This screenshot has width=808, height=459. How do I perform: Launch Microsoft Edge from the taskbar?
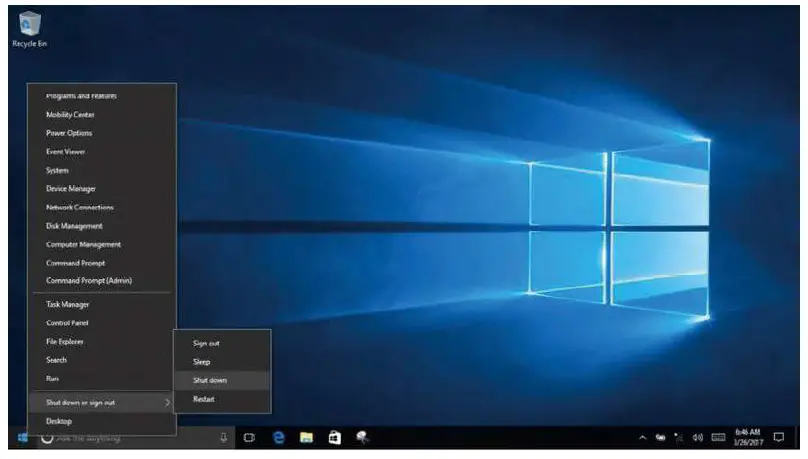click(278, 438)
